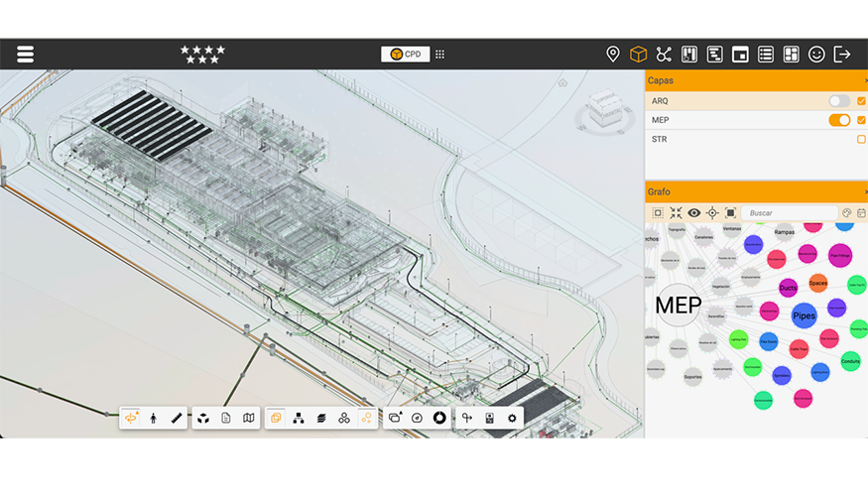
Task: Open the network graph view icon
Action: tap(664, 54)
